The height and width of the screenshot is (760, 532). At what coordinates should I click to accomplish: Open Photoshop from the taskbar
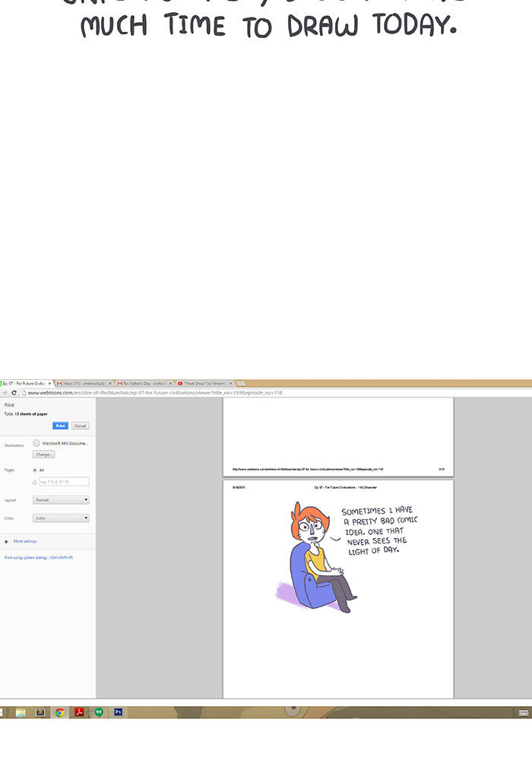pyautogui.click(x=118, y=712)
